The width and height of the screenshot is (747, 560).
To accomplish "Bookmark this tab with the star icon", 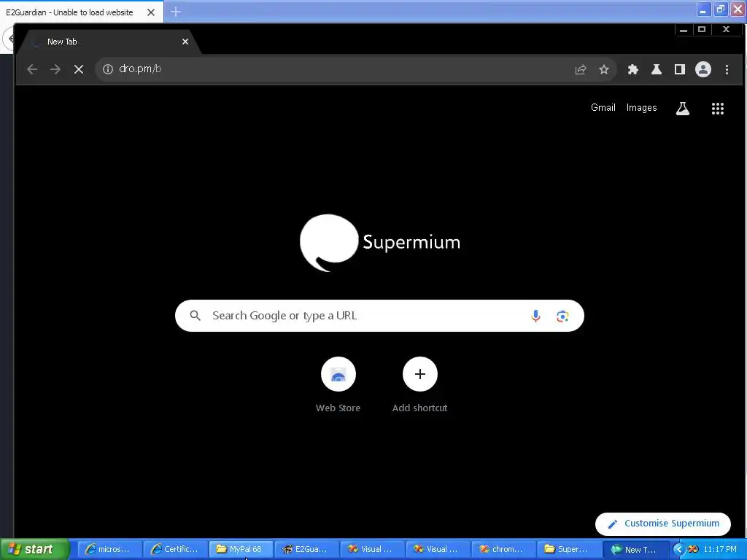I will pyautogui.click(x=603, y=69).
